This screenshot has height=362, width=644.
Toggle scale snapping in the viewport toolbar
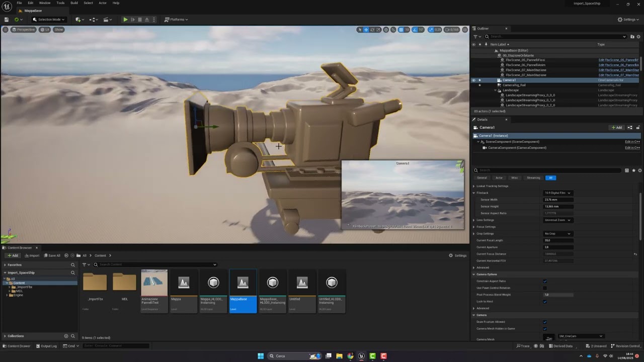coord(431,30)
